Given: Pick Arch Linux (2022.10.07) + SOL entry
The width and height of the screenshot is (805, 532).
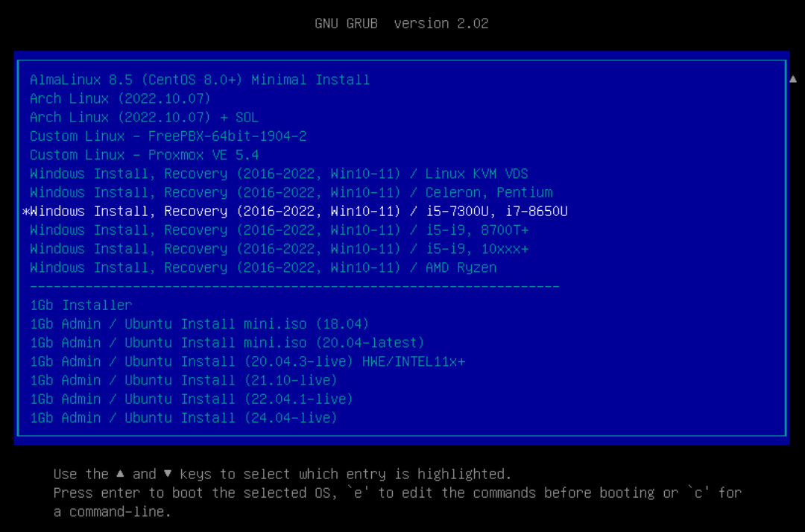Looking at the screenshot, I should point(144,117).
